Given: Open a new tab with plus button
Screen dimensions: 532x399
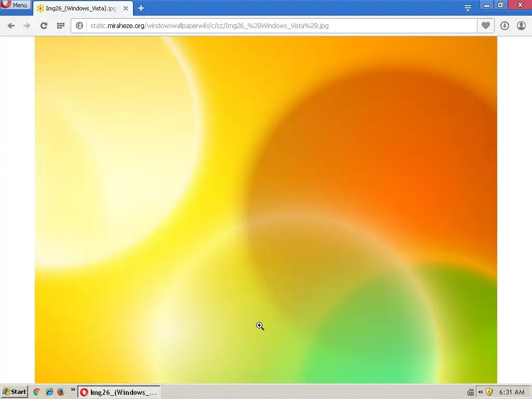Looking at the screenshot, I should 141,8.
